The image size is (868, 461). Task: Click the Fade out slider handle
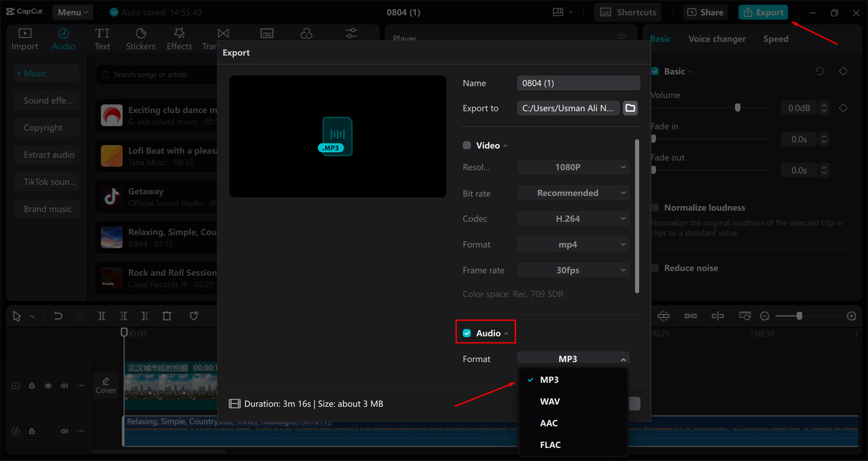point(654,170)
